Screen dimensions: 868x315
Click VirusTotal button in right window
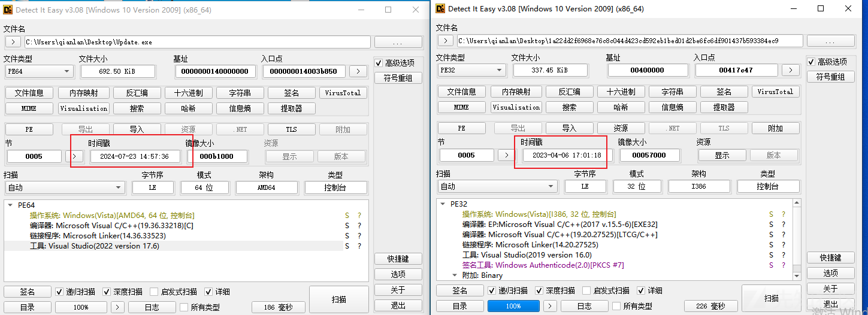tap(776, 92)
